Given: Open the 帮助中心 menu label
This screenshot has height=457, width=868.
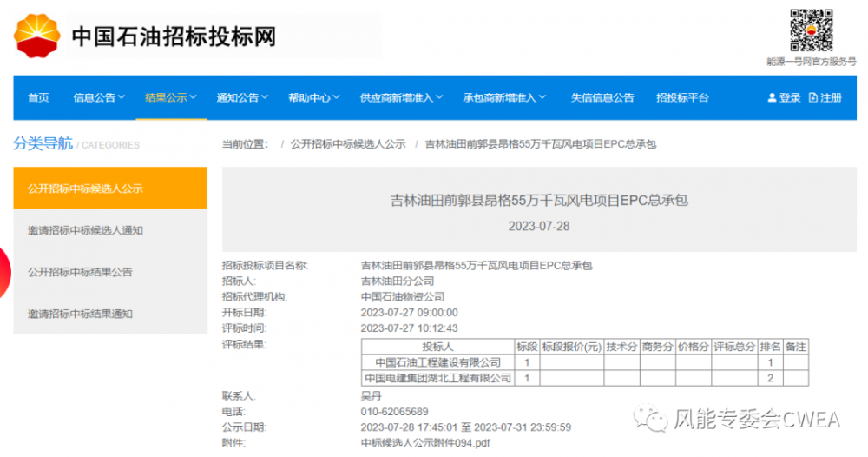Looking at the screenshot, I should click(x=310, y=97).
